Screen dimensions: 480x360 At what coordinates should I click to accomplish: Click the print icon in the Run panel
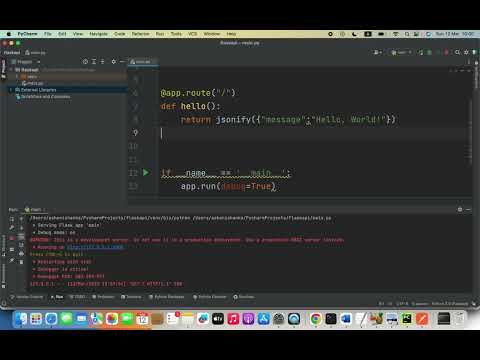[21, 254]
